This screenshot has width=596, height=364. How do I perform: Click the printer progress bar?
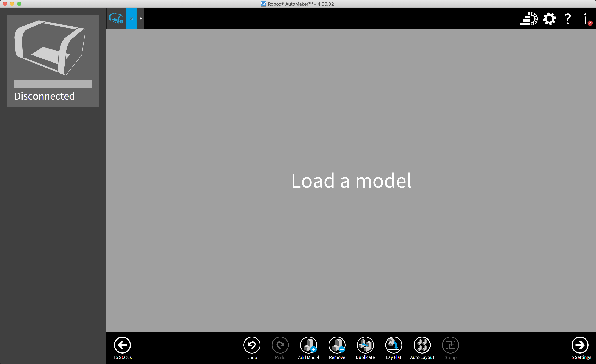coord(53,84)
